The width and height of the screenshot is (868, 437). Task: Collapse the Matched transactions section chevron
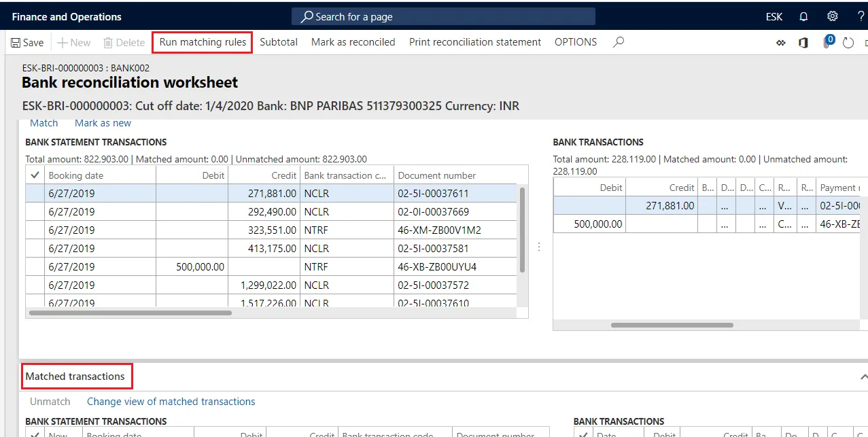tap(863, 377)
